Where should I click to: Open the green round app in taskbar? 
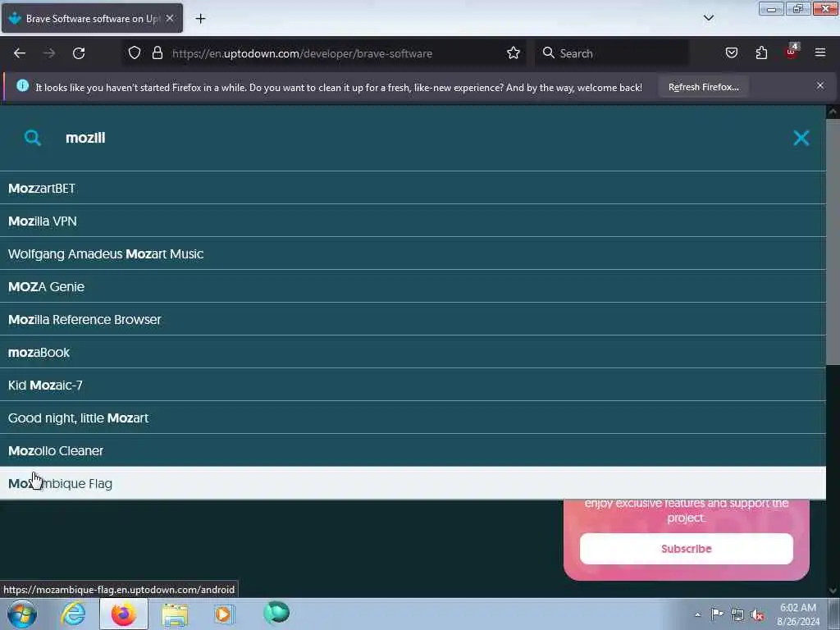point(276,613)
